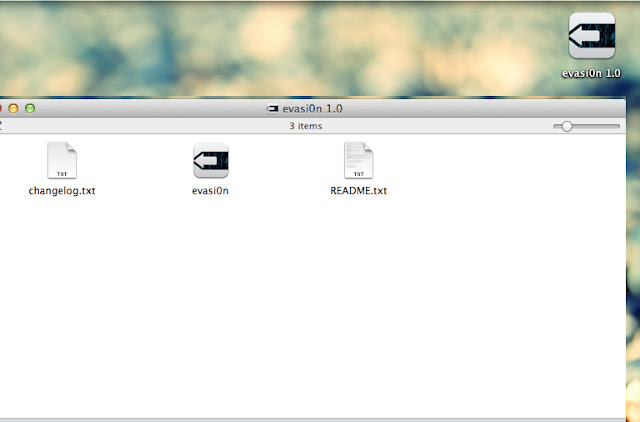
Task: Open the evasi0n 1.0 desktop volume icon
Action: [591, 36]
